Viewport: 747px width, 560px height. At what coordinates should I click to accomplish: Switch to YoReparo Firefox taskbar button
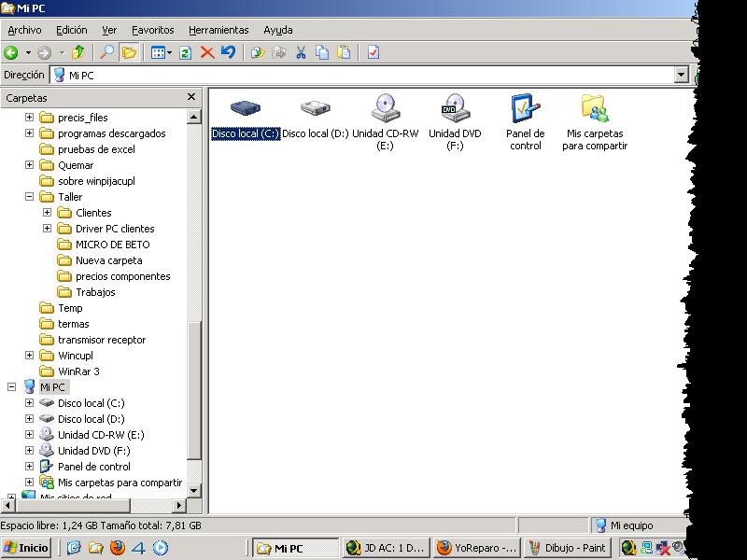tap(477, 548)
